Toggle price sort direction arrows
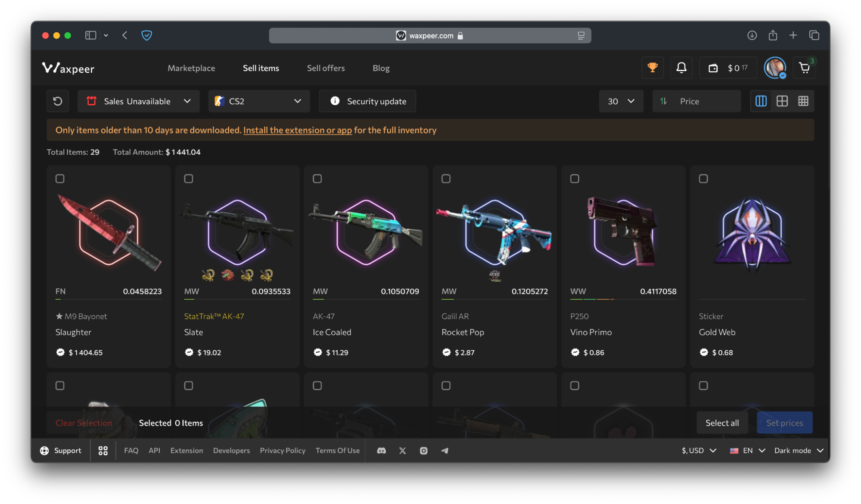Viewport: 861px width, 504px height. (x=664, y=101)
